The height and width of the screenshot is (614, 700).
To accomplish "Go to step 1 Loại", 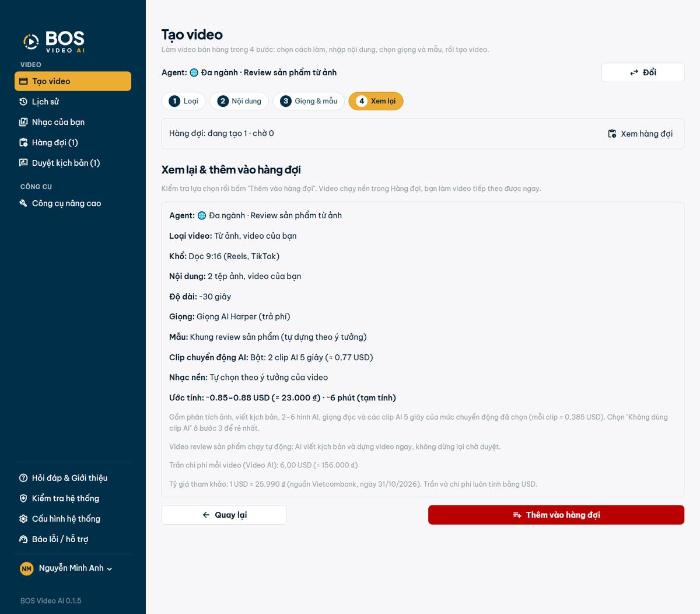I will tap(183, 101).
